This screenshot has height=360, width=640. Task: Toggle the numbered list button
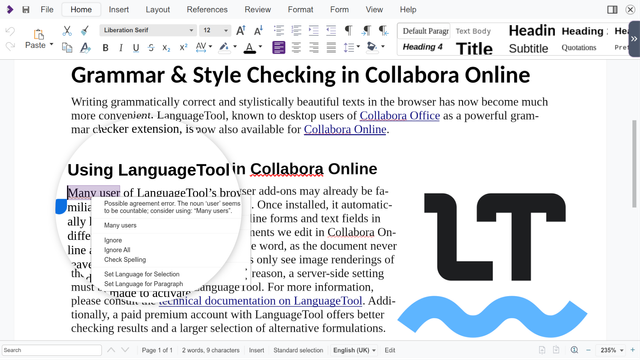coord(296,31)
